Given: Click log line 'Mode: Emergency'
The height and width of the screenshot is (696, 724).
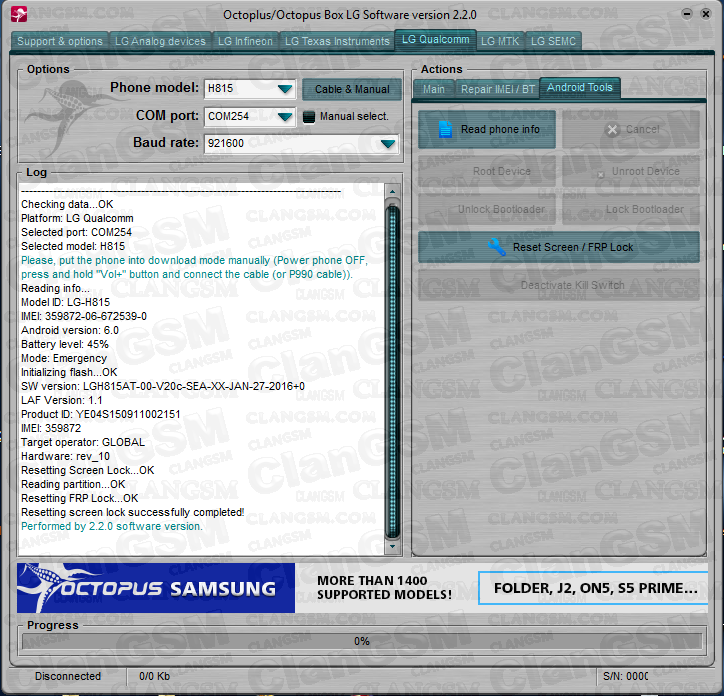Looking at the screenshot, I should click(x=64, y=358).
